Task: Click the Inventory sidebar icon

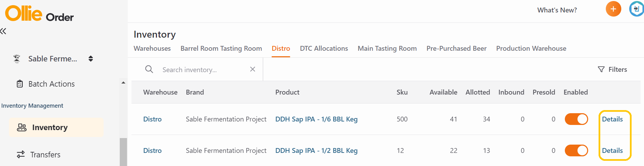Action: (22, 127)
